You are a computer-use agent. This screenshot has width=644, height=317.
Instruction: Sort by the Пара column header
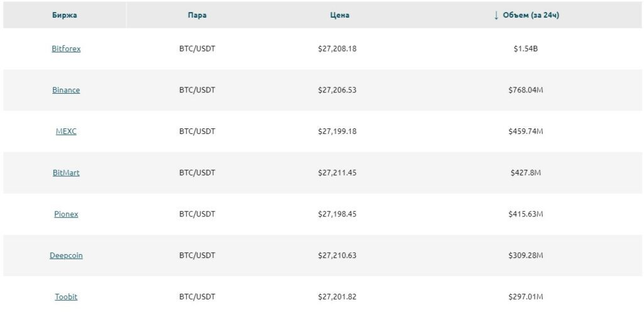pos(197,15)
